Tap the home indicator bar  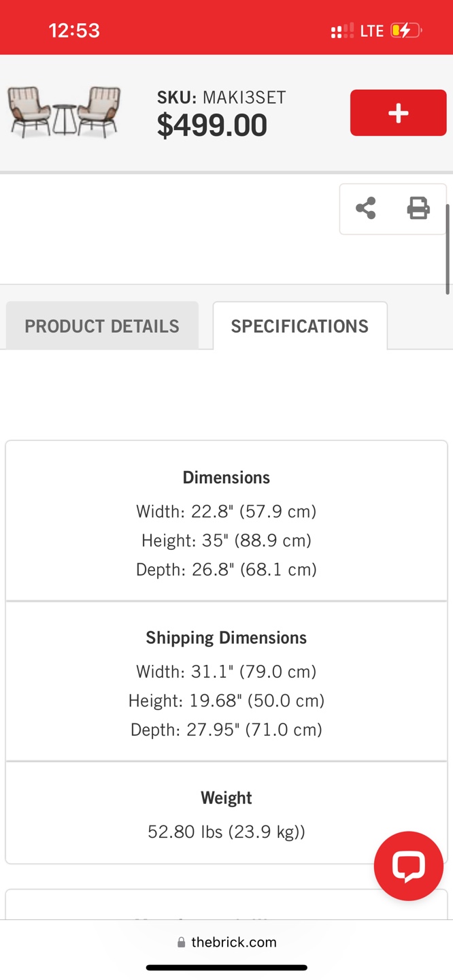tap(227, 968)
